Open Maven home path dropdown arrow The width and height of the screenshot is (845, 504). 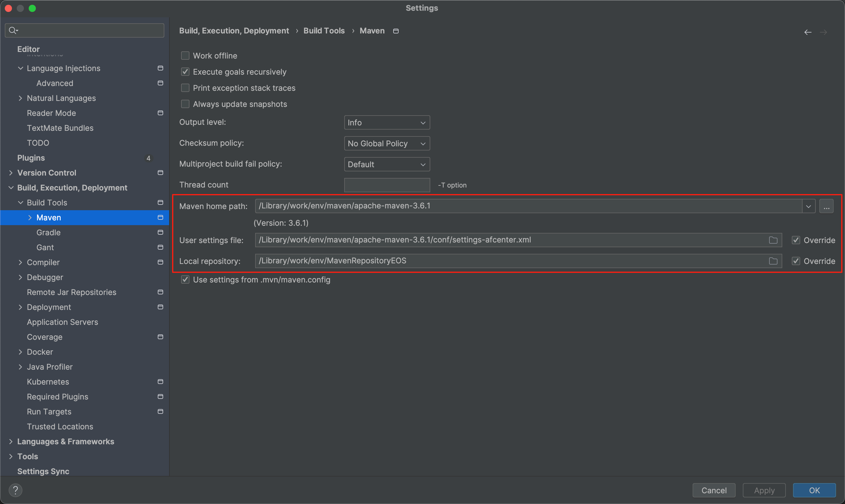click(x=808, y=206)
